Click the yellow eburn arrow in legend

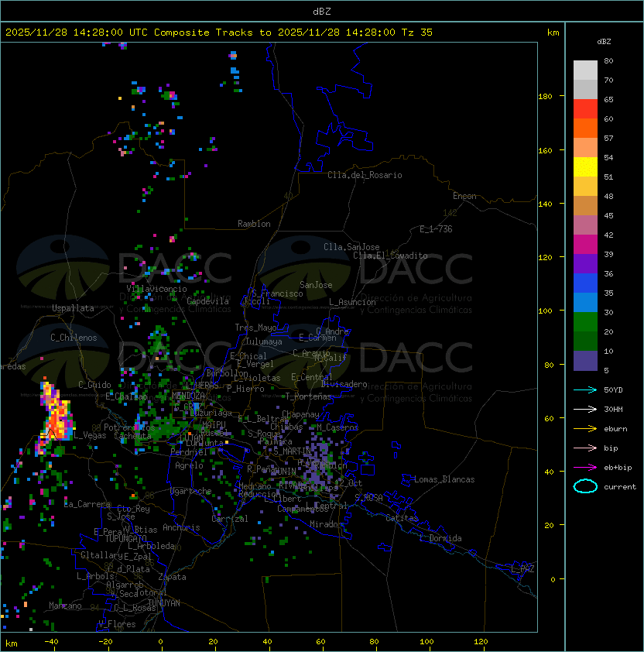pyautogui.click(x=585, y=429)
